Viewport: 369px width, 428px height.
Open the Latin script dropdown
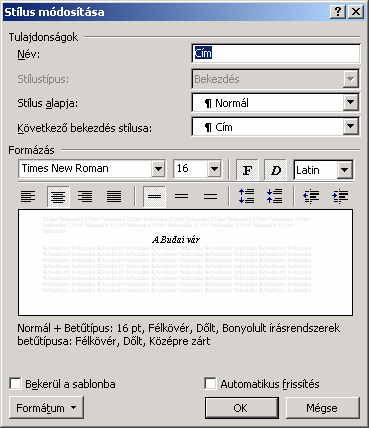point(345,170)
